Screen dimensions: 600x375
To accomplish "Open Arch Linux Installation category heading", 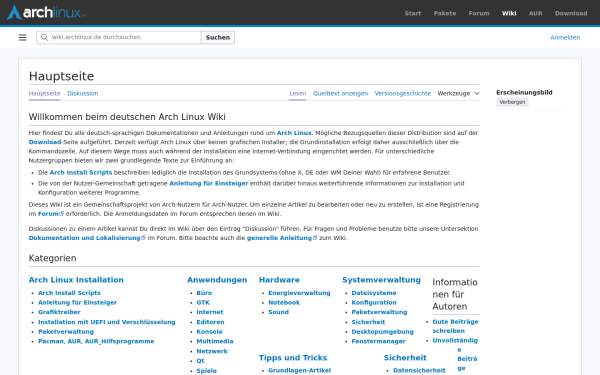I will tap(76, 280).
